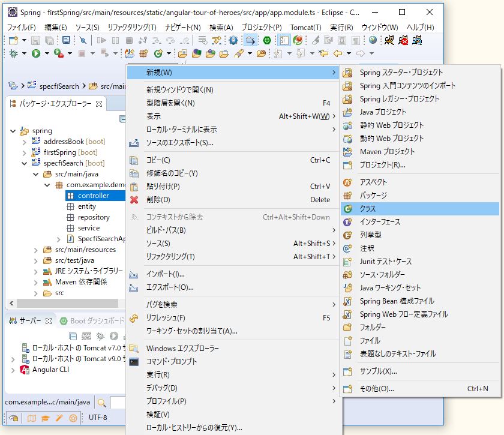
Task: Expand the Angular CLI server node
Action: 13,370
